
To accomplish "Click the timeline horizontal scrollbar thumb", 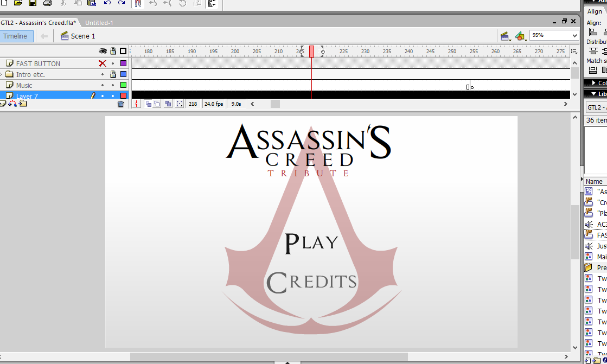I will (x=275, y=104).
